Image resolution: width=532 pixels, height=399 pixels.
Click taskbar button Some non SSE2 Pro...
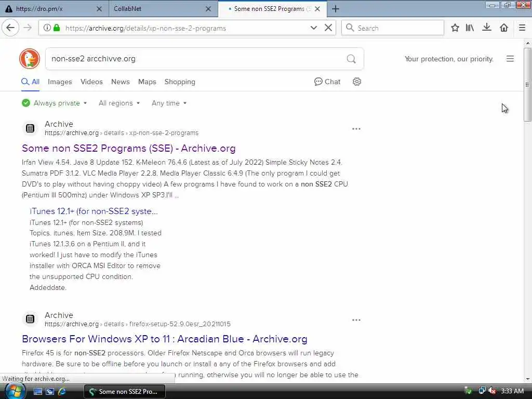pyautogui.click(x=125, y=392)
